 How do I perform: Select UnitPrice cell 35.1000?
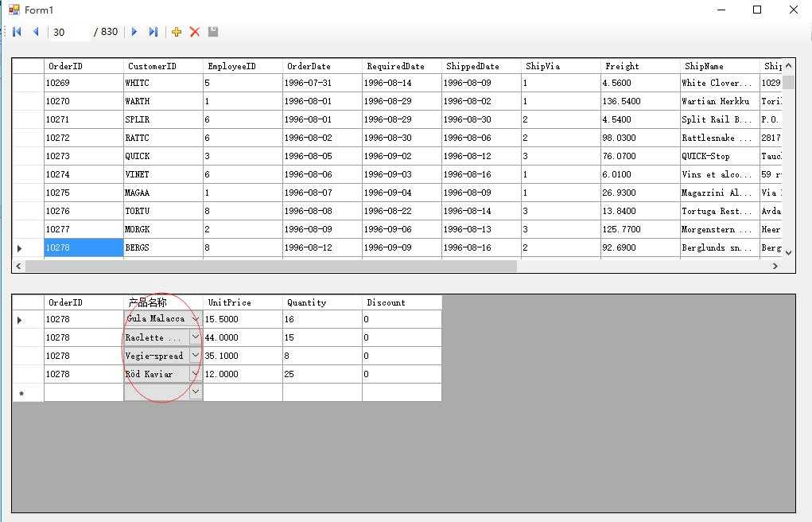pos(243,356)
